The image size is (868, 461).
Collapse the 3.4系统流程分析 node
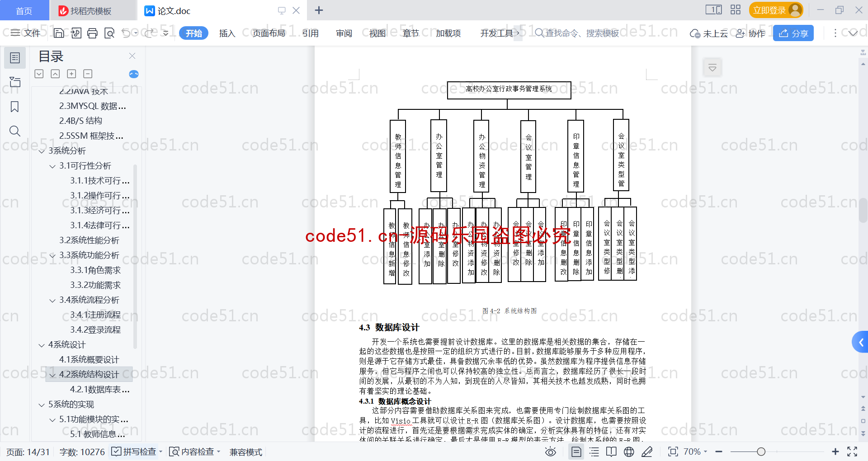point(52,301)
